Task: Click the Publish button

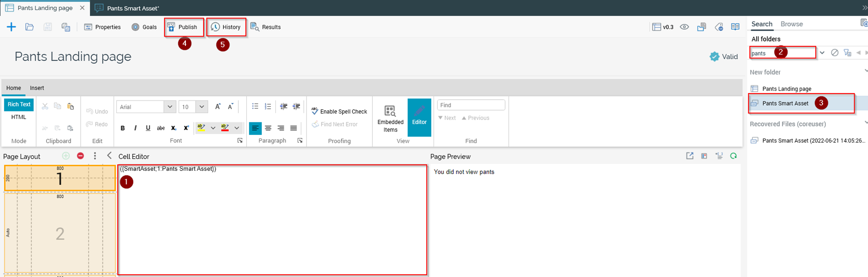Action: tap(184, 27)
